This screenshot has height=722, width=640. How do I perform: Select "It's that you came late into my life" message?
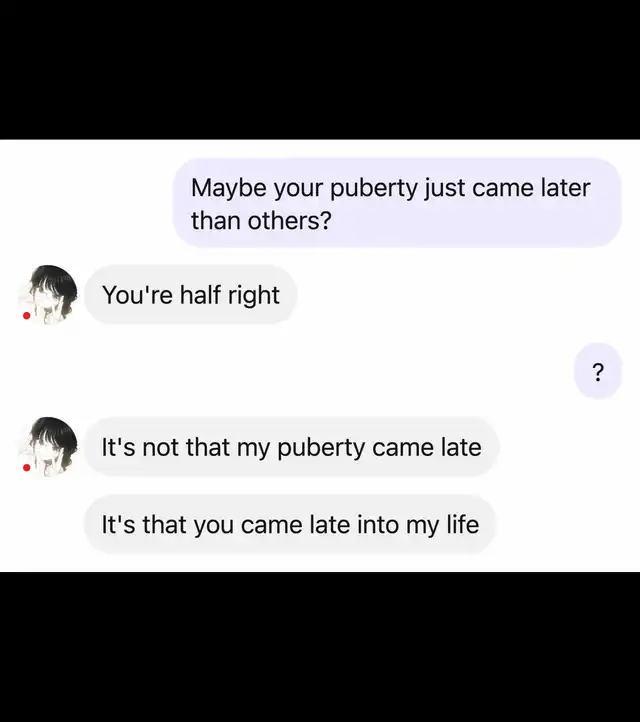[x=290, y=524]
